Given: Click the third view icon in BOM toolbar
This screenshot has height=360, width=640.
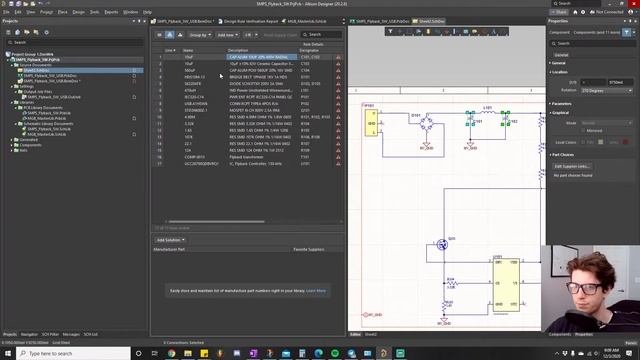Looking at the screenshot, I should click(x=180, y=35).
